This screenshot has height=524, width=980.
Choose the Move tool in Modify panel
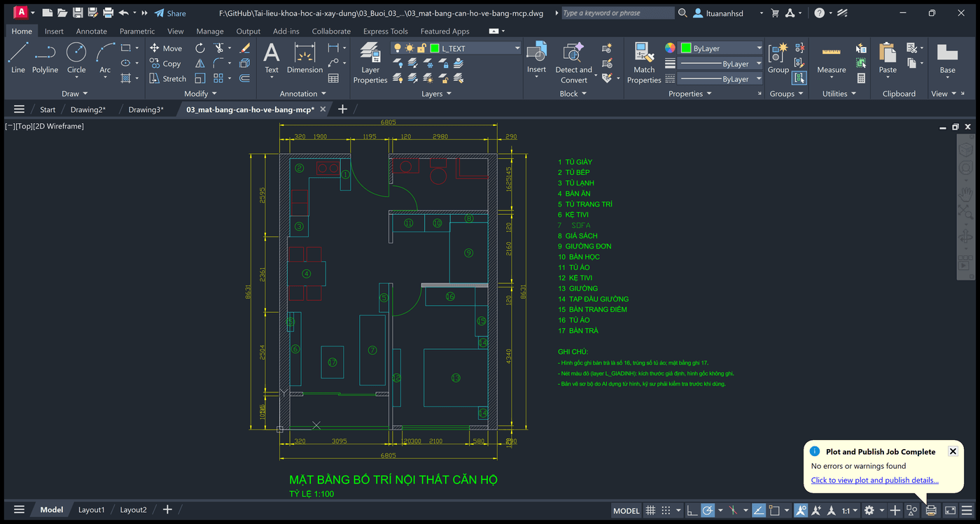166,48
